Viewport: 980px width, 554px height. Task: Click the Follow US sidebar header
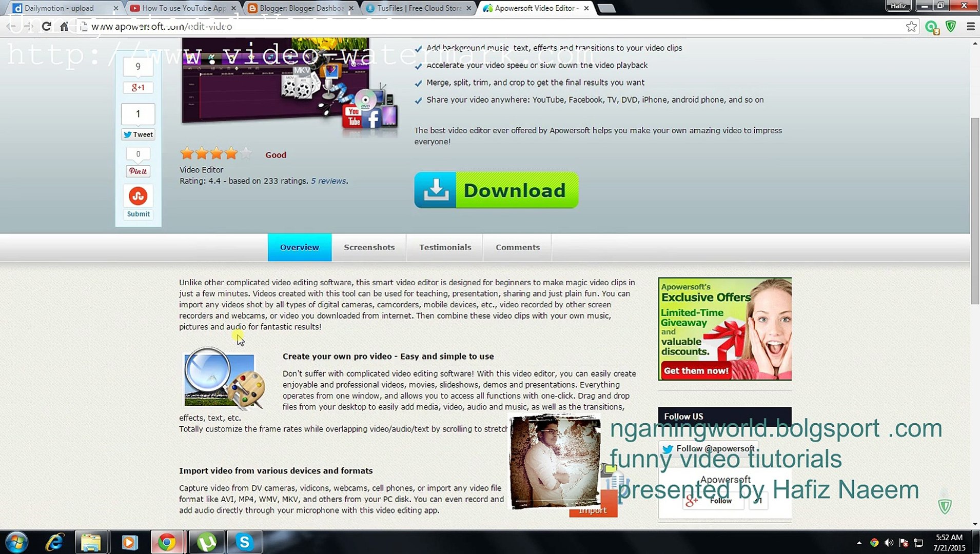pos(724,417)
